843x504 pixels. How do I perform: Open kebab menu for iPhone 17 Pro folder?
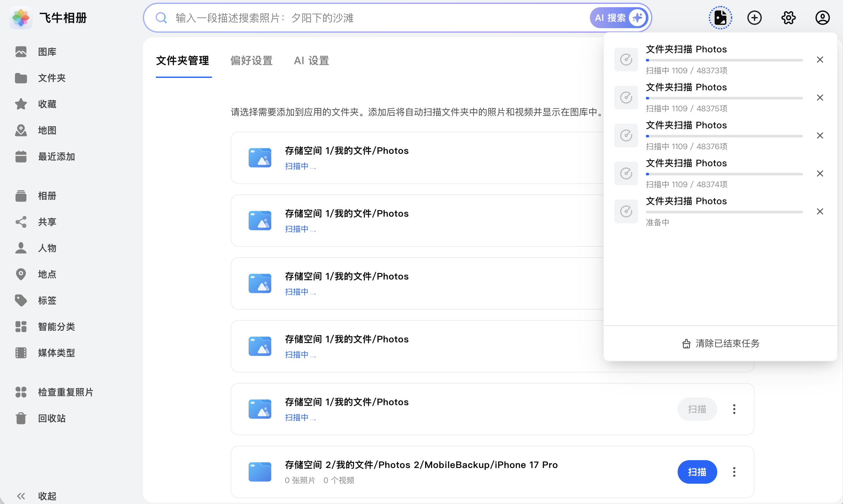(734, 472)
